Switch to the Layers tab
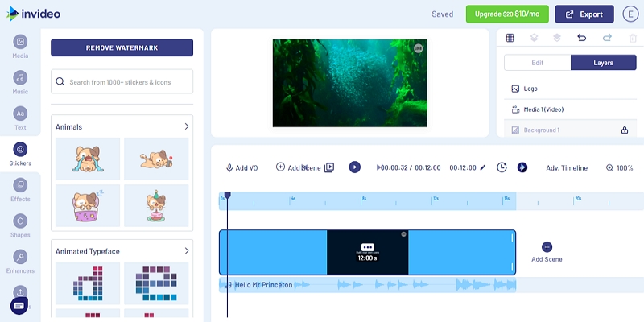This screenshot has height=322, width=644. (603, 63)
